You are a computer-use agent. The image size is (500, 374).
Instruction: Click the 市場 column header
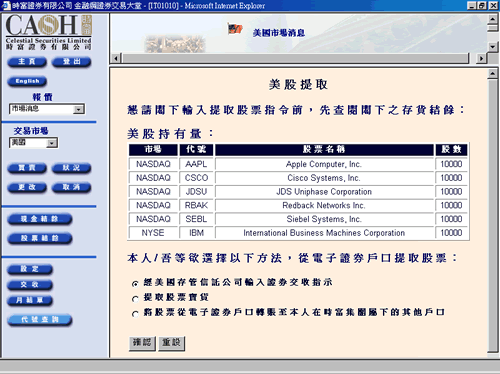point(153,150)
